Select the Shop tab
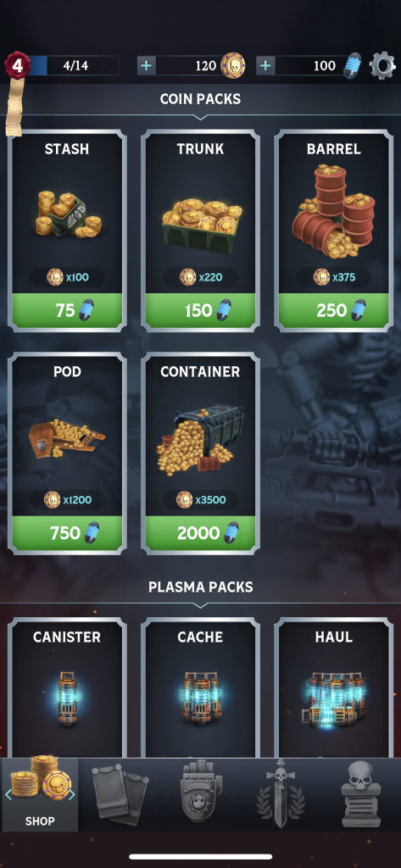The height and width of the screenshot is (868, 401). [x=39, y=793]
